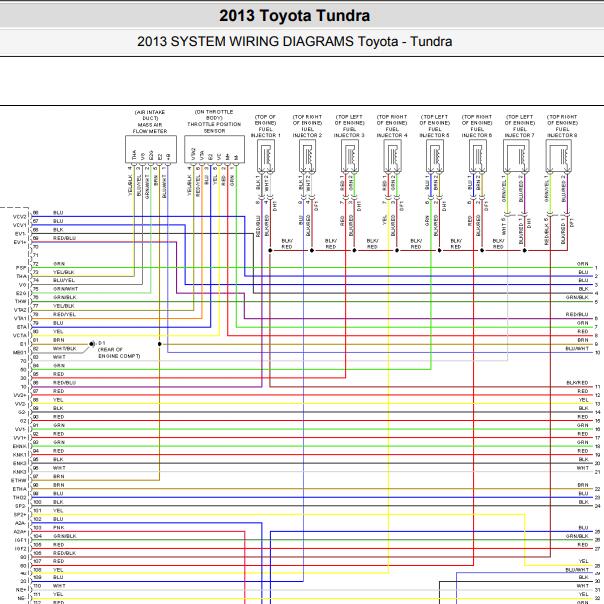This screenshot has width=604, height=604.
Task: Click the 'FUEL INJECTOR 7' label
Action: point(520,132)
